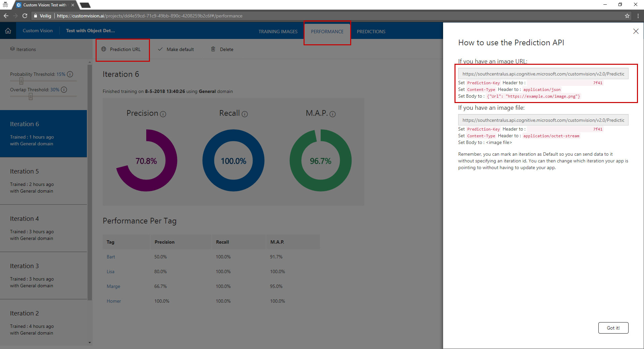Click the 96.7% M.A.P. donut chart
Viewport: 644px width, 349px height.
(x=321, y=160)
